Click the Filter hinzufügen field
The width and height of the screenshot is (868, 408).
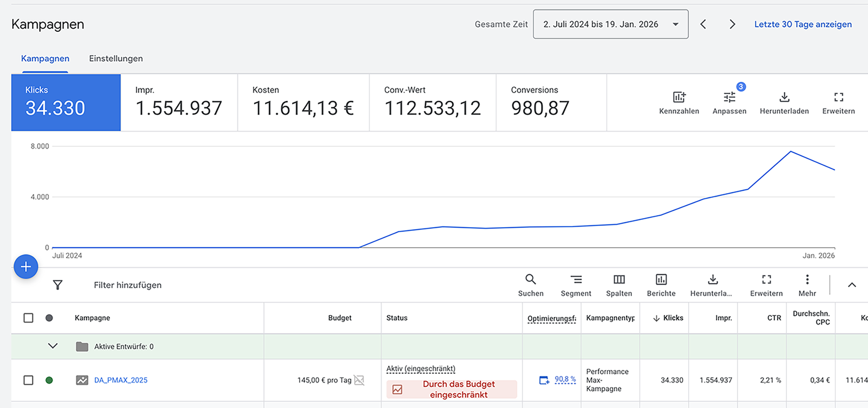tap(128, 285)
